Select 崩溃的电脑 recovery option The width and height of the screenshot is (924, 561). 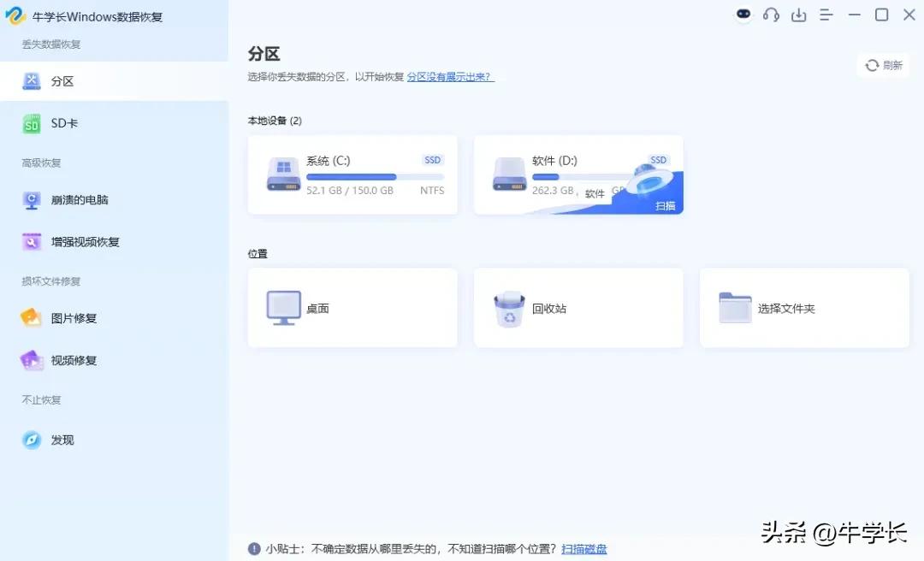tap(79, 200)
